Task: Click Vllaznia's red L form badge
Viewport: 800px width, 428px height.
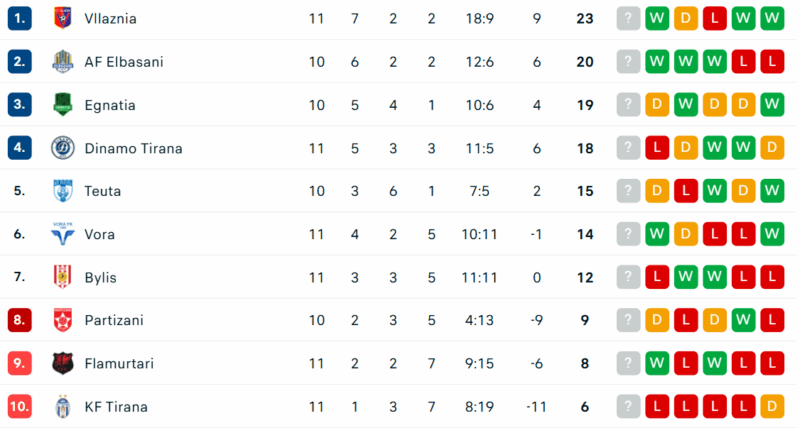Action: (x=714, y=18)
